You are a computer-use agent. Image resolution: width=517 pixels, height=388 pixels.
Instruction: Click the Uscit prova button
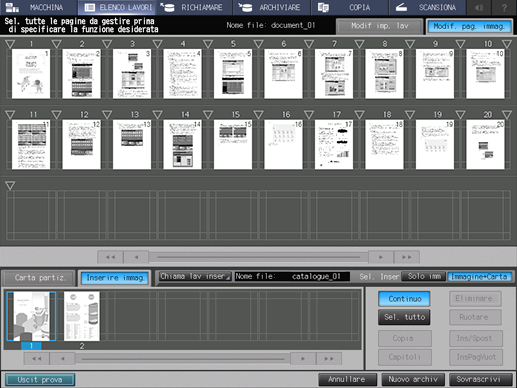click(40, 380)
